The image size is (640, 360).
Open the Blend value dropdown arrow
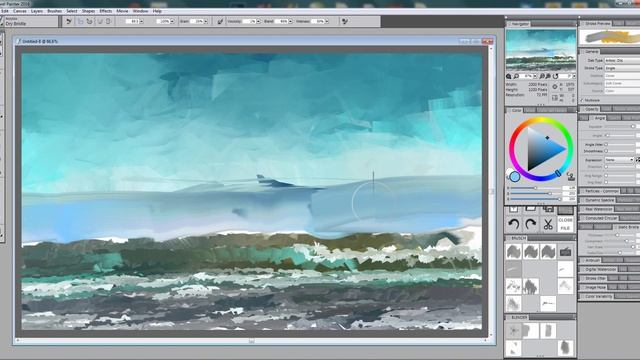click(x=290, y=21)
